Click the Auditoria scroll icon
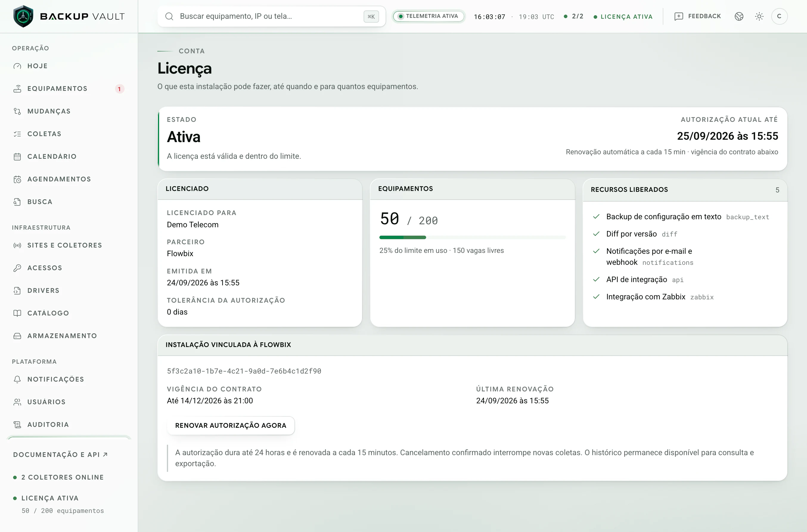The height and width of the screenshot is (532, 807). pyautogui.click(x=17, y=425)
